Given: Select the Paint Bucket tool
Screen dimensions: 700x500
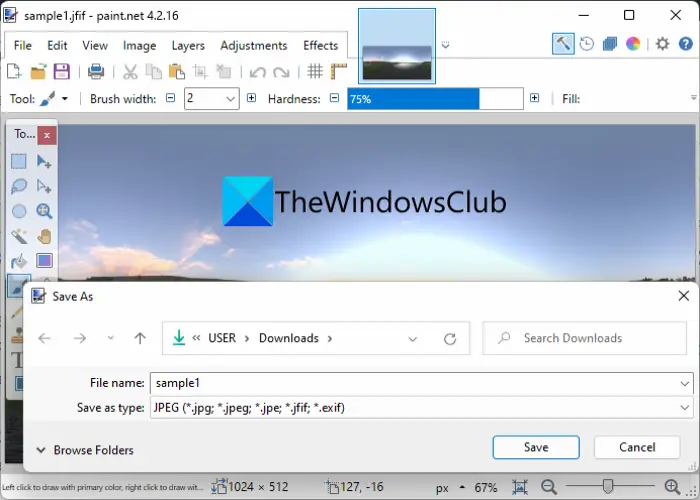Looking at the screenshot, I should [x=19, y=261].
